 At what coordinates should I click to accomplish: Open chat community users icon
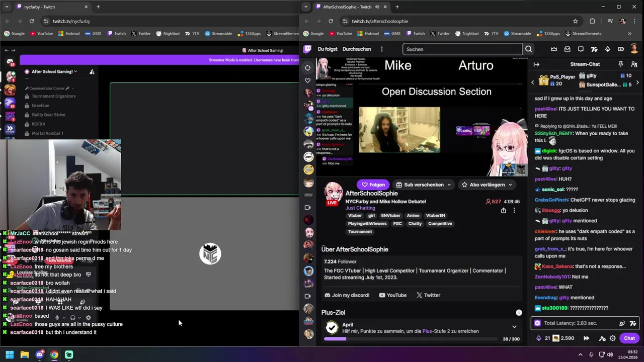coord(634,64)
